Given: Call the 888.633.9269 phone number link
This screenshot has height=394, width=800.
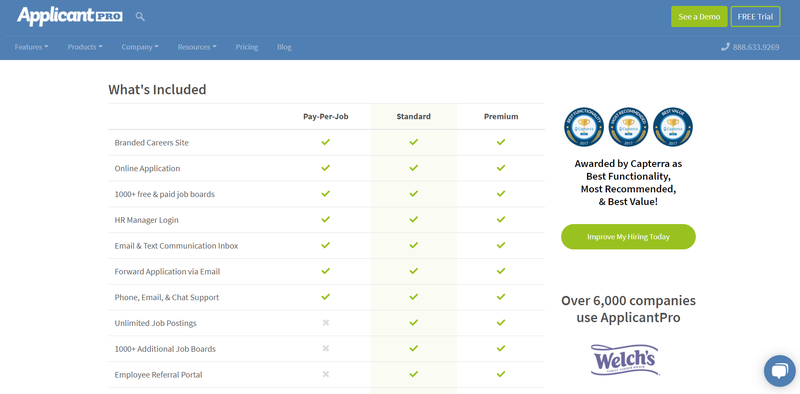Looking at the screenshot, I should tap(756, 47).
